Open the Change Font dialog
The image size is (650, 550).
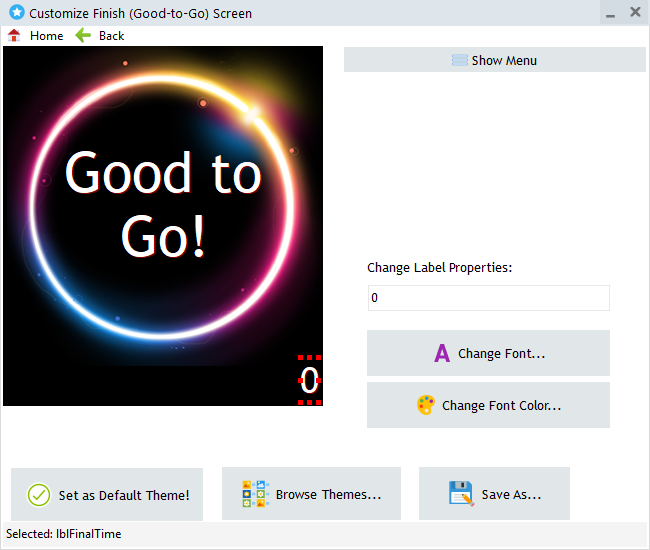tap(501, 353)
